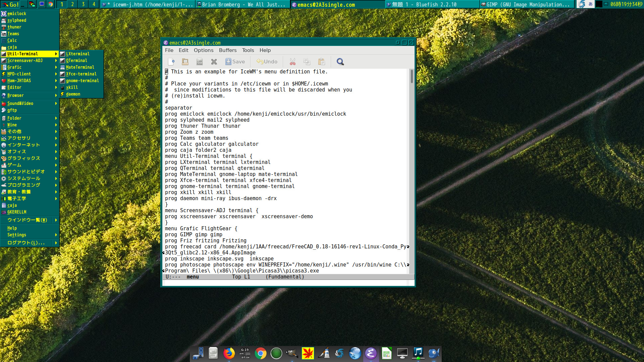The height and width of the screenshot is (362, 644).
Task: Click the paste clipboard icon
Action: 321,62
